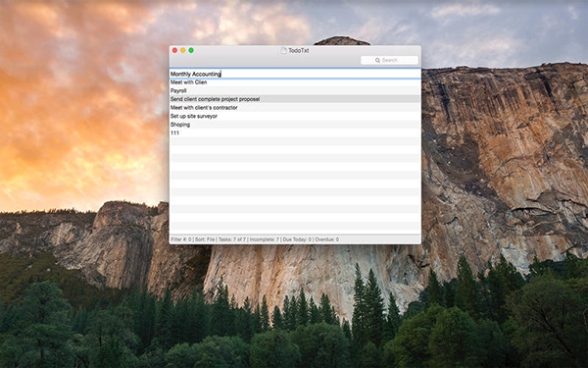Maximize TodoTxt with the green button
This screenshot has width=588, height=368.
point(191,50)
